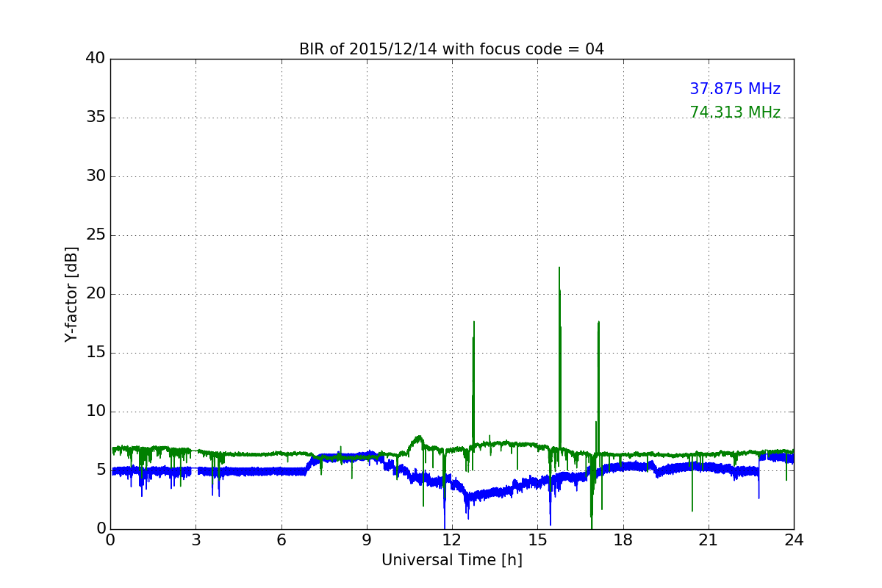Click y-axis tick label 30
This screenshot has height=588, width=882.
tap(96, 176)
